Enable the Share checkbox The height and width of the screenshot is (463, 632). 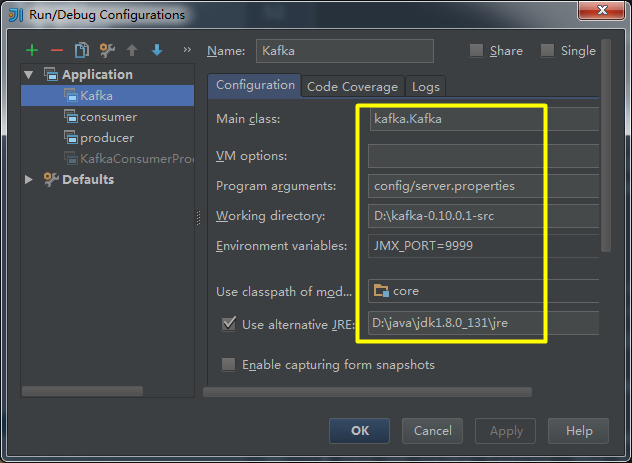(476, 50)
